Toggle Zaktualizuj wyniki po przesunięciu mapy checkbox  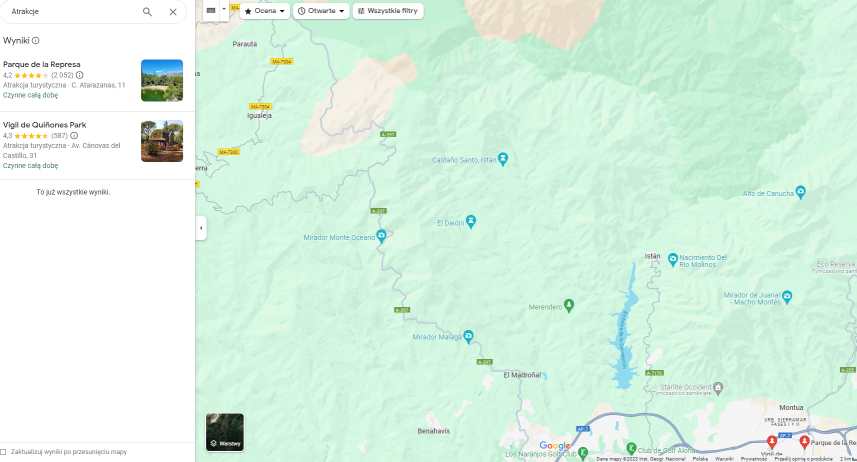(3, 452)
